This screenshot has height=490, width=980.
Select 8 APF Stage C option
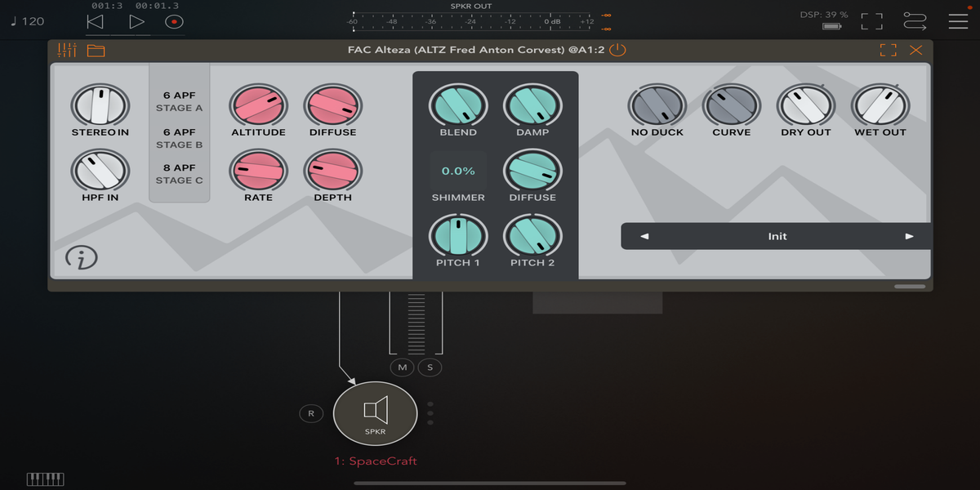[x=179, y=173]
